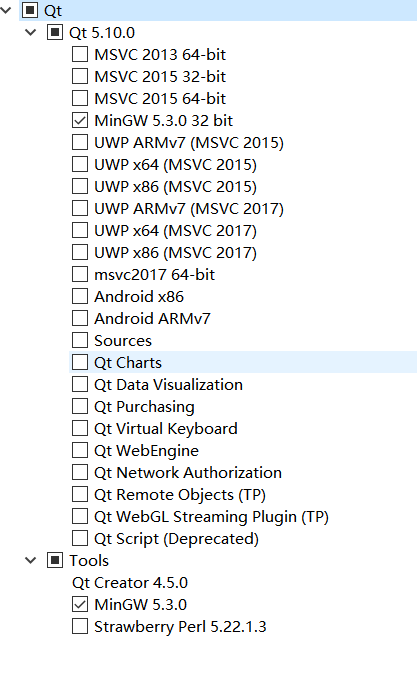The image size is (417, 688).
Task: Select the 'Sources' label text
Action: pyautogui.click(x=123, y=340)
